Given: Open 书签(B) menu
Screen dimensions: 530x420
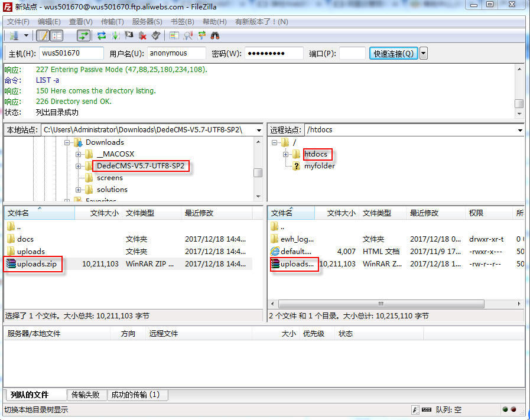Looking at the screenshot, I should coord(182,22).
